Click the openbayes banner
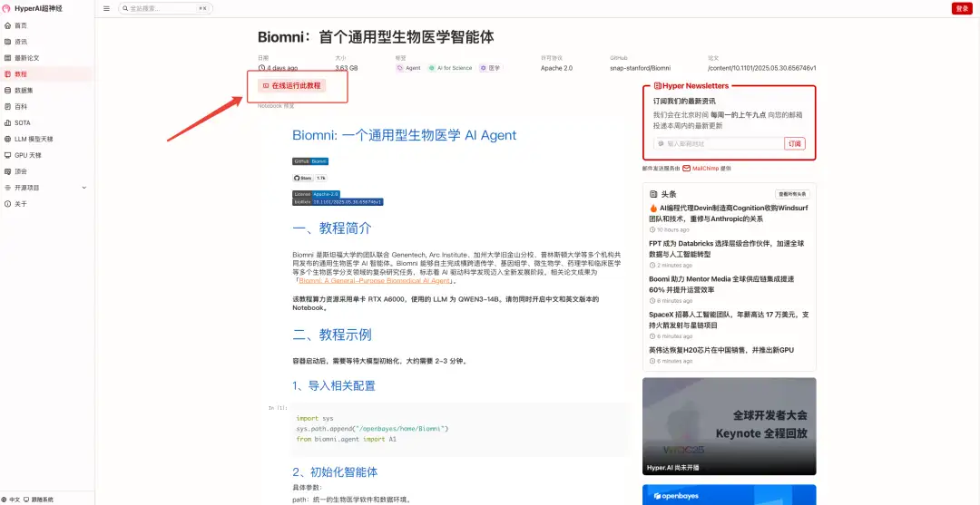 click(729, 495)
